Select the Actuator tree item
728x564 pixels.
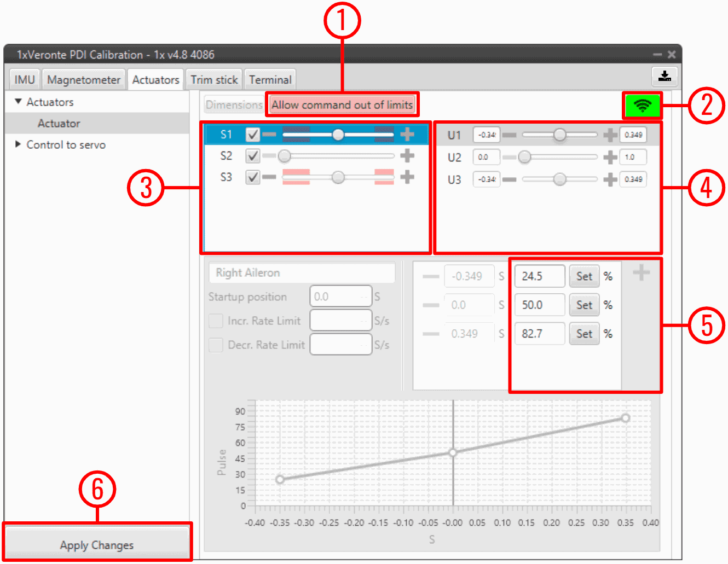[x=59, y=124]
